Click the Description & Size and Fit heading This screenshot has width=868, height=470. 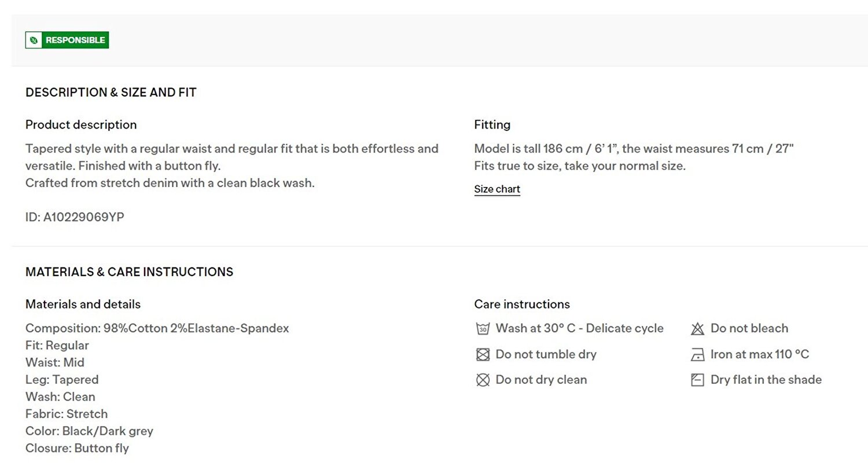(111, 93)
